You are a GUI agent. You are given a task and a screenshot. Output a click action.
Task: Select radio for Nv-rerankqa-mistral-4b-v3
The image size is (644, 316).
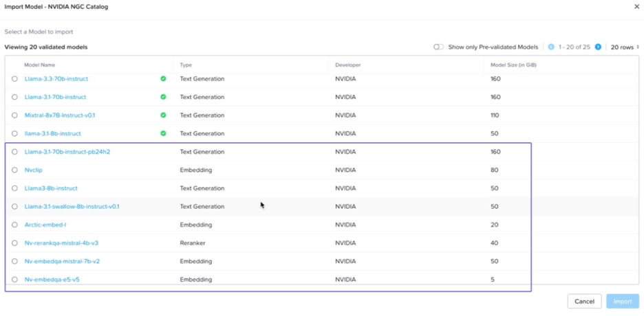coord(14,243)
